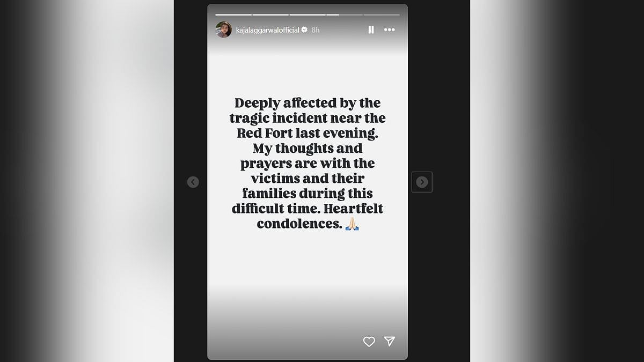Jump to the third story progress segment
Viewport: 644px width, 362px height.
coord(308,14)
